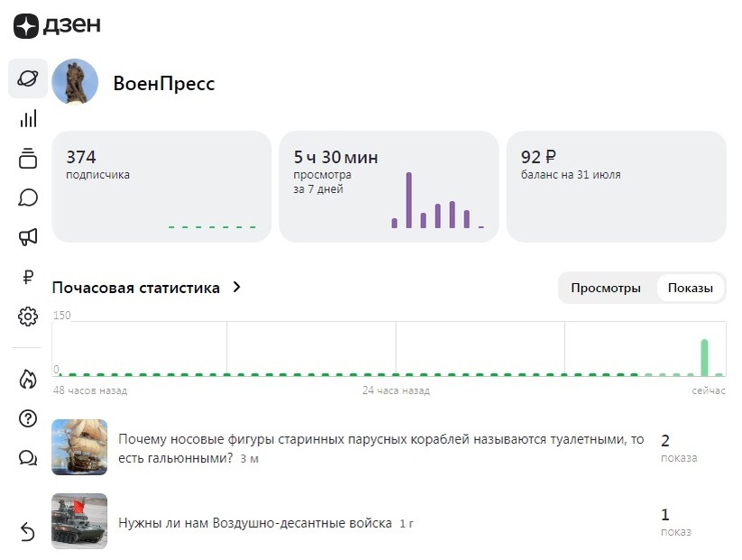Screen dimensions: 742x560
Task: Open the publications stack icon
Action: 28,158
